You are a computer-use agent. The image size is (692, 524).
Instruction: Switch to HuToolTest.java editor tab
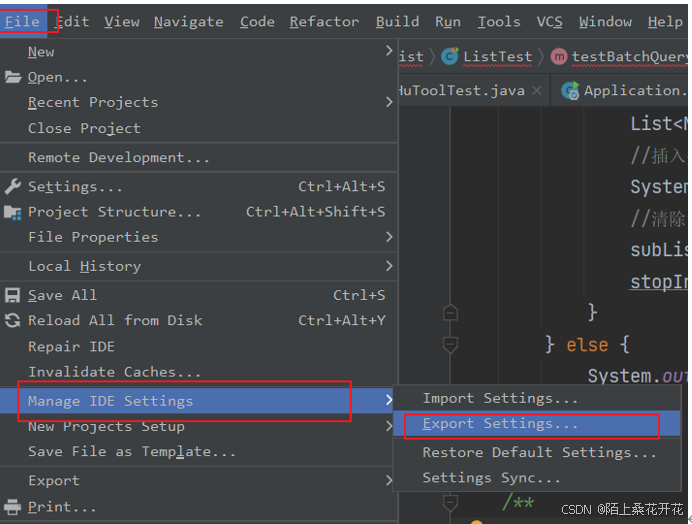[462, 90]
